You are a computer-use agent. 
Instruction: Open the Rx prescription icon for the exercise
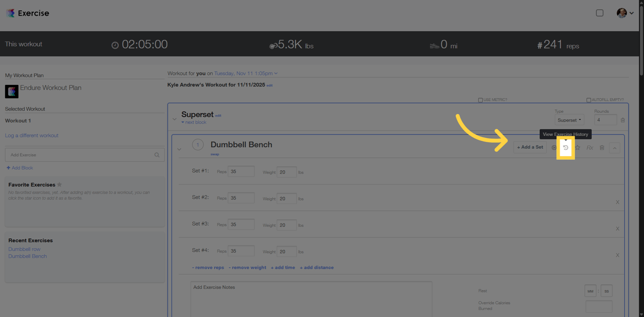click(589, 148)
